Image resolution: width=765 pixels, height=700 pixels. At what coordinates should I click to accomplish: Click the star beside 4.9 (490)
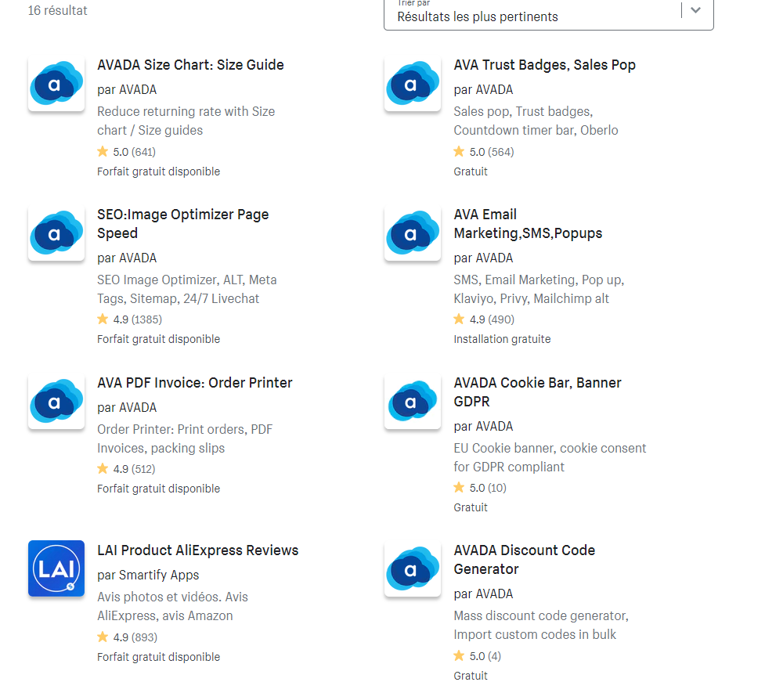tap(459, 319)
